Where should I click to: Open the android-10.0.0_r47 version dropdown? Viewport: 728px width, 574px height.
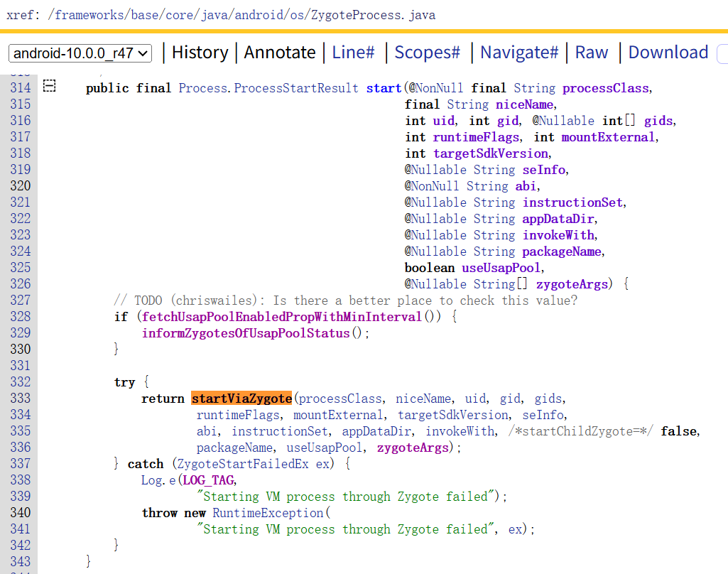pyautogui.click(x=80, y=53)
